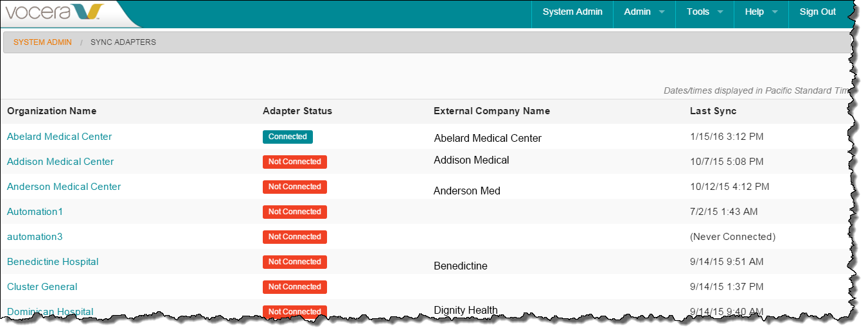Click Sign Out in the top bar
The width and height of the screenshot is (868, 333).
tap(817, 12)
